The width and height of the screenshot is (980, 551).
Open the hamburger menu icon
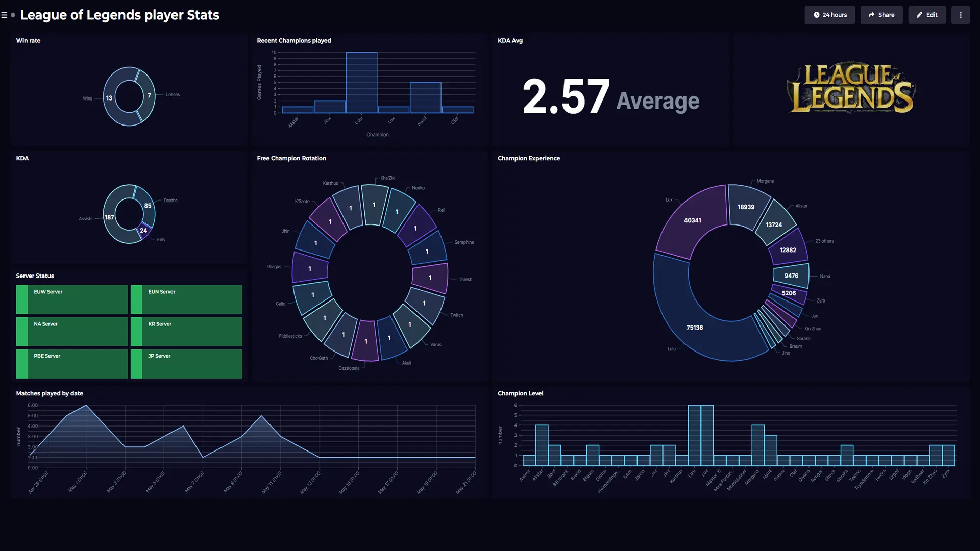point(4,15)
